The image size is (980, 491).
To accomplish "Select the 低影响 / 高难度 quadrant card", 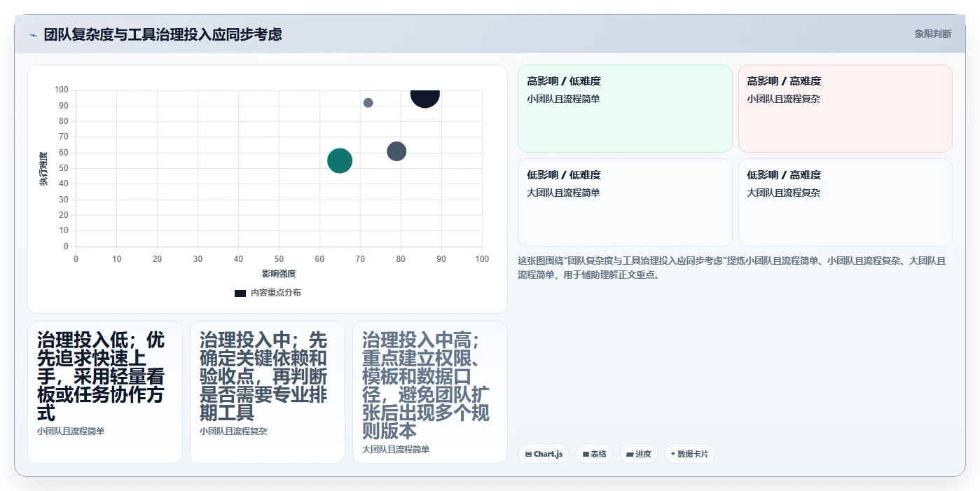I will click(x=845, y=202).
